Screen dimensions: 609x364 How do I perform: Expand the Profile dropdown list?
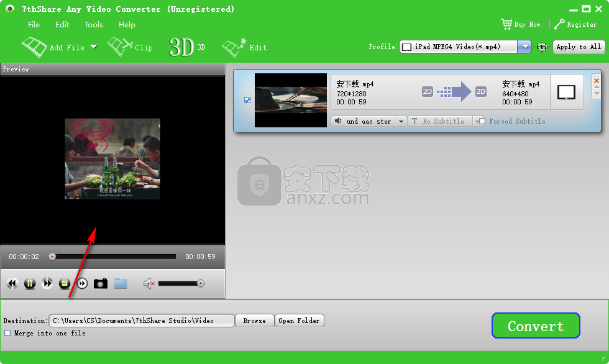click(524, 47)
